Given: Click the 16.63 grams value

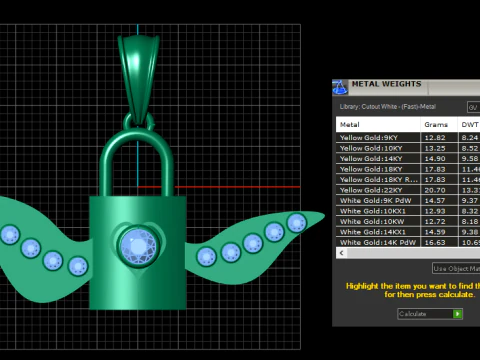Looking at the screenshot, I should coord(435,242).
